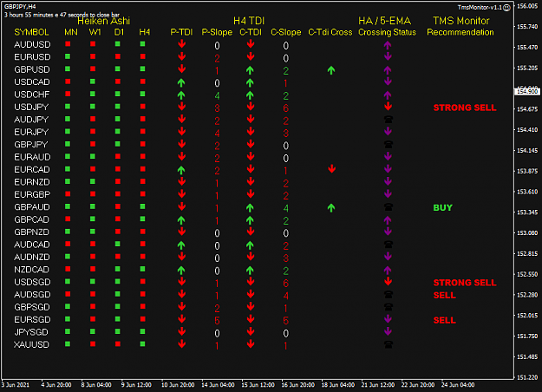Click the Recommendation column header
The height and width of the screenshot is (392, 542).
[460, 32]
